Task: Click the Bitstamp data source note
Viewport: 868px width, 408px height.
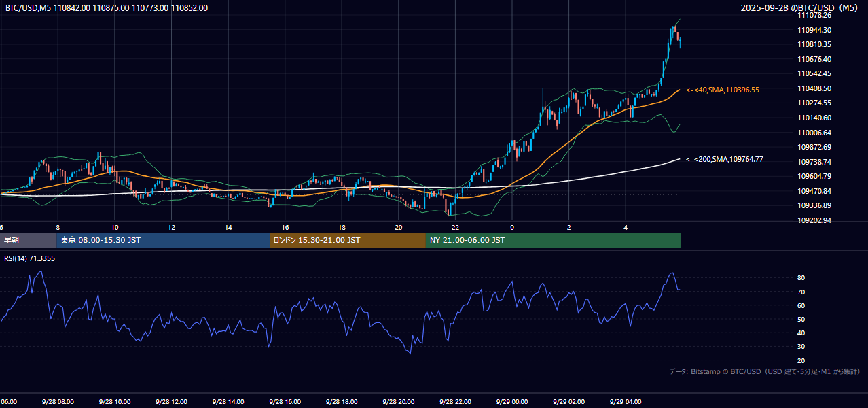Action: [765, 372]
